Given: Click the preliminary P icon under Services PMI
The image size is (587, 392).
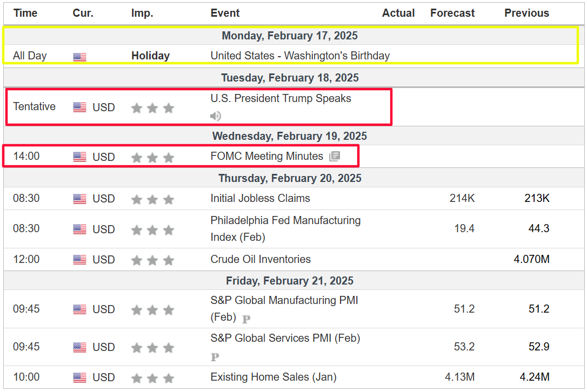Looking at the screenshot, I should point(215,357).
